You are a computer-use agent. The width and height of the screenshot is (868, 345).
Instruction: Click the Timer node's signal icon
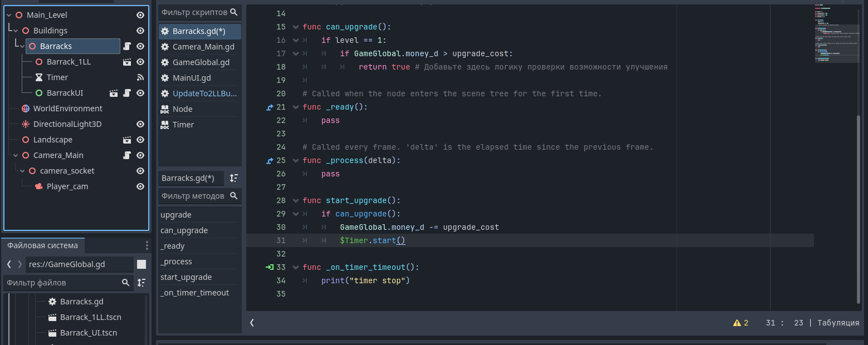pyautogui.click(x=140, y=77)
